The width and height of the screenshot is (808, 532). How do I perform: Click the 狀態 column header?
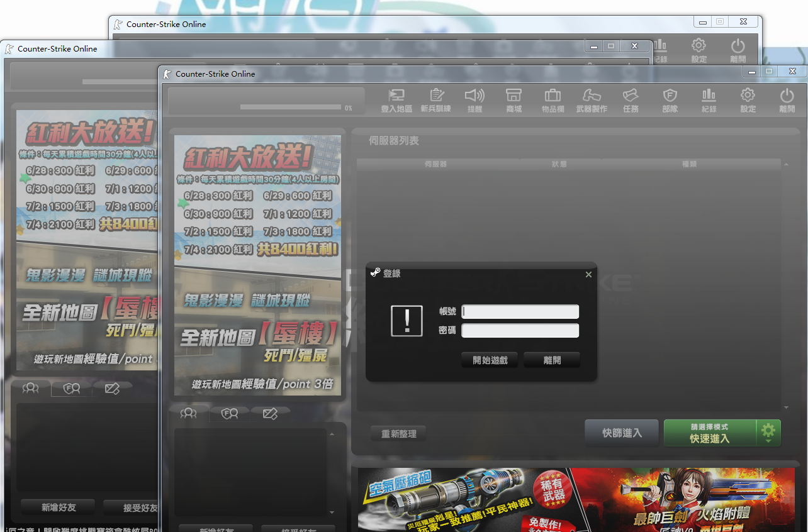point(559,164)
